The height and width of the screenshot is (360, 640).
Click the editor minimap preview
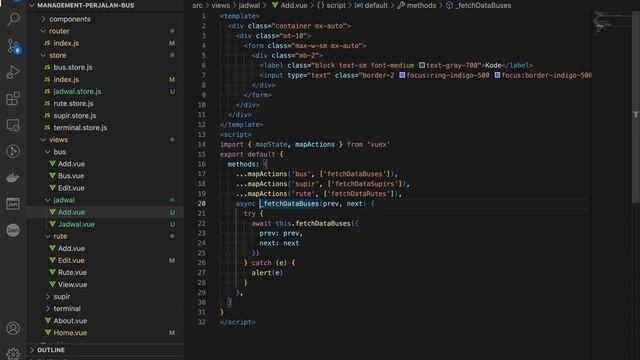point(611,23)
